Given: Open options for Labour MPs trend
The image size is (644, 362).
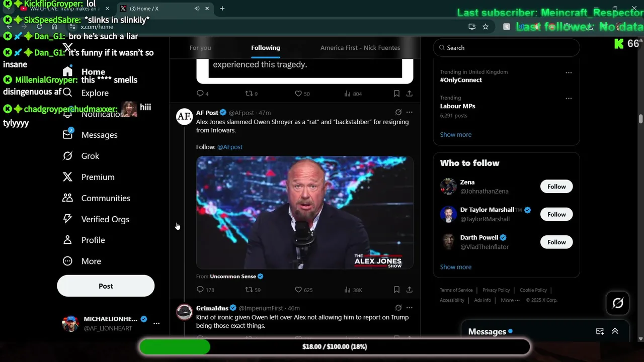Looking at the screenshot, I should point(569,99).
